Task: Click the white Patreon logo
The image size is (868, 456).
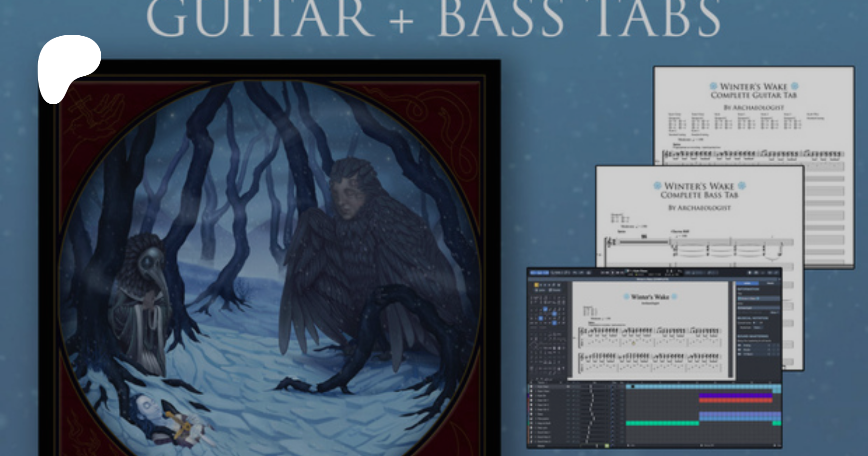Action: point(69,69)
